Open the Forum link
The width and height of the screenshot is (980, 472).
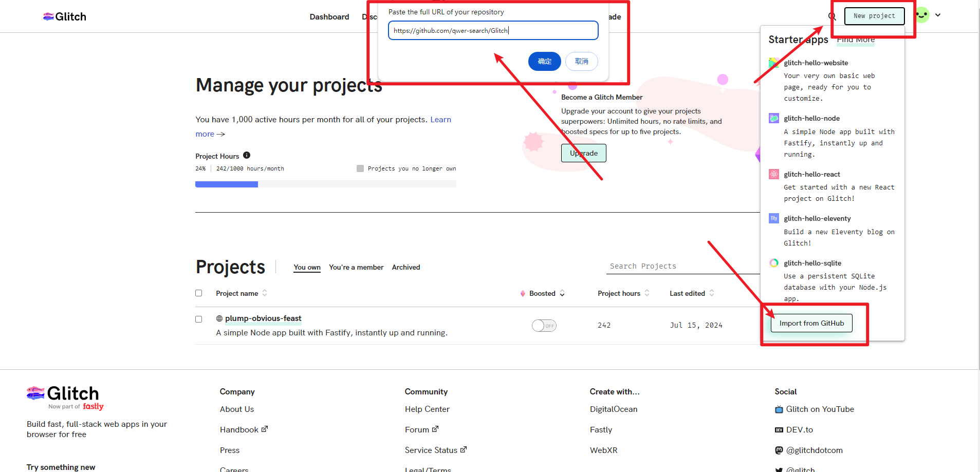coord(417,429)
